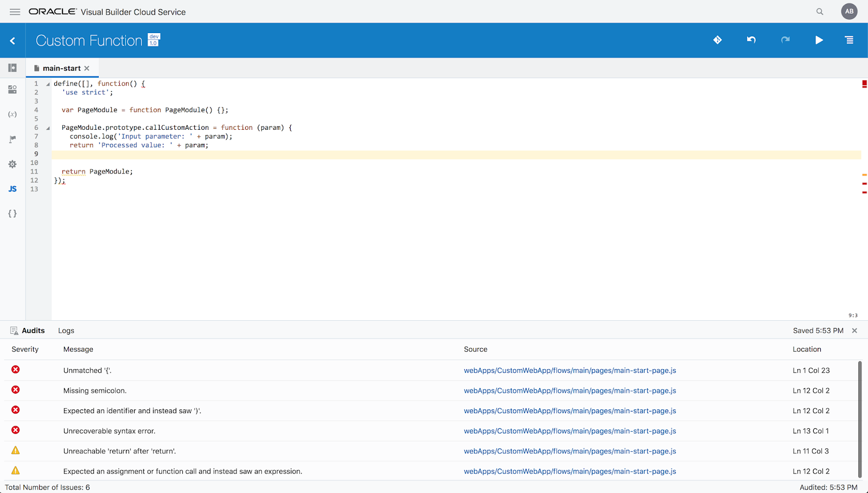This screenshot has height=493, width=868.
Task: Run the application with the play icon
Action: [x=819, y=40]
